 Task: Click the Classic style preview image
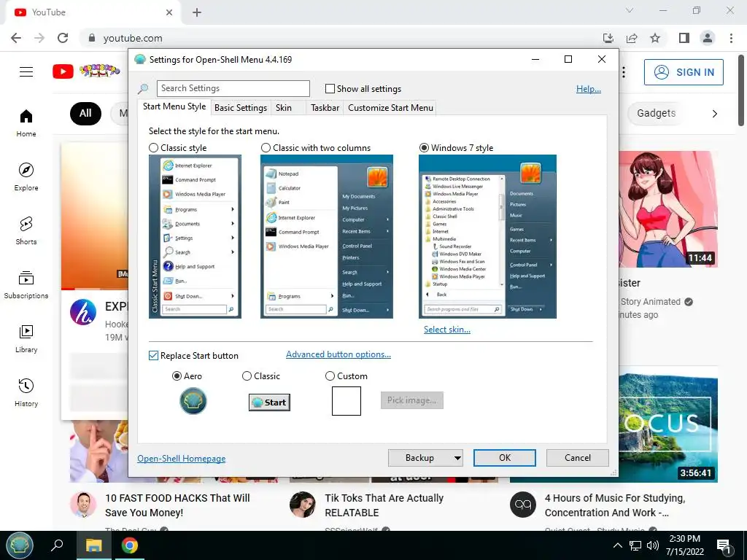click(x=196, y=237)
